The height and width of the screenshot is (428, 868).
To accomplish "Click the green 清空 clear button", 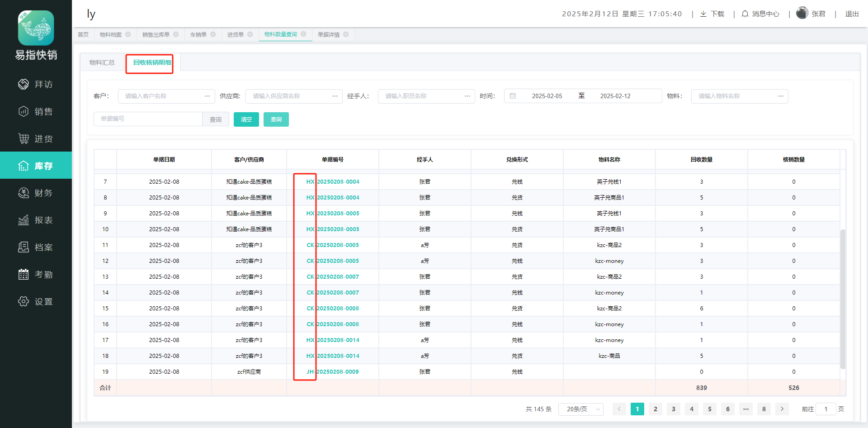I will click(x=246, y=119).
